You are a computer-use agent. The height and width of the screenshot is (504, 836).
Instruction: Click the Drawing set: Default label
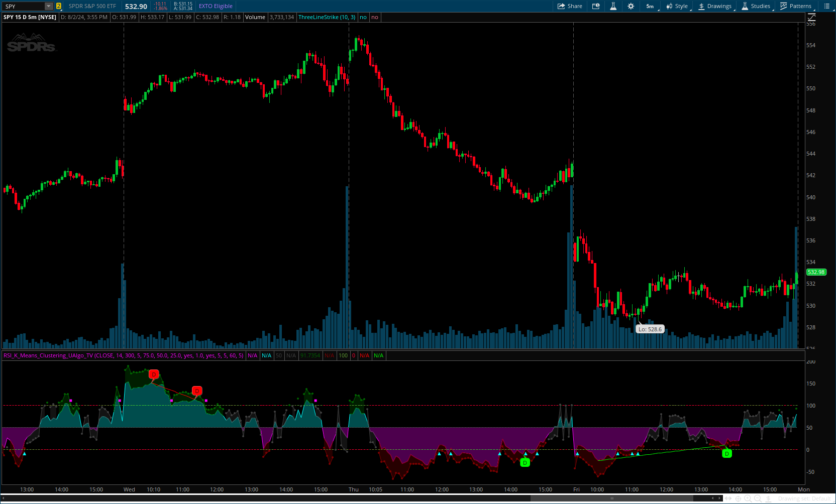tap(804, 498)
